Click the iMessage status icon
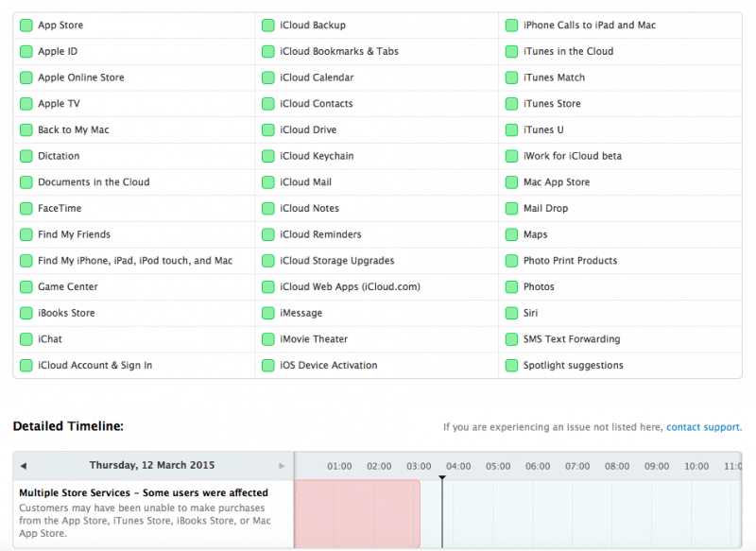 [268, 313]
